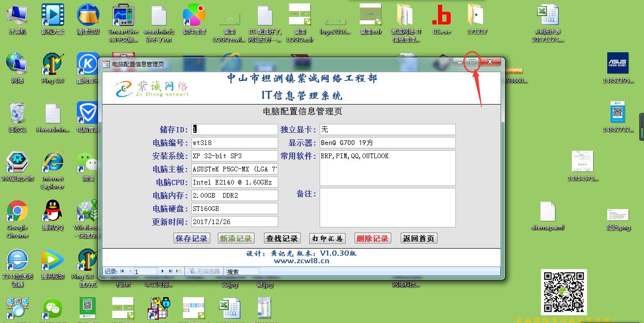
Task: Click the 打印汇总 button
Action: (x=327, y=238)
